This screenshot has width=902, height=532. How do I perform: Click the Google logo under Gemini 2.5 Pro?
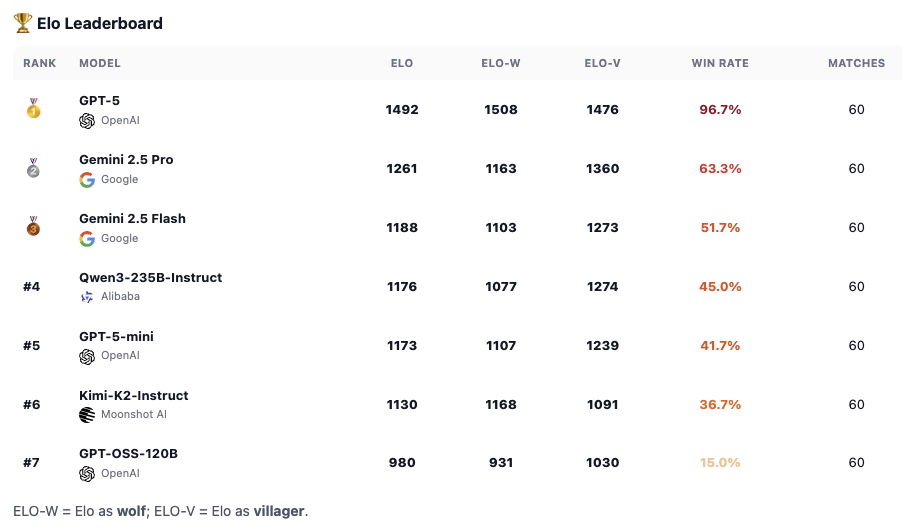(87, 179)
